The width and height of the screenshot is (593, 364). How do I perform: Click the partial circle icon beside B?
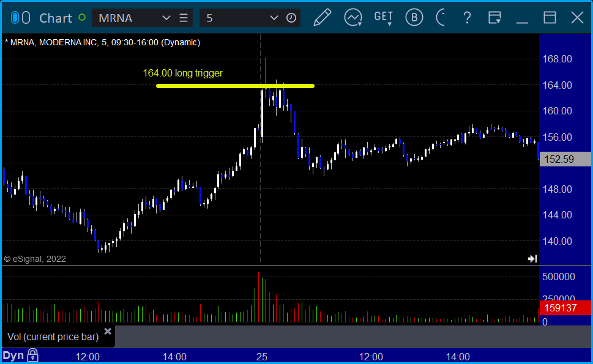(440, 18)
